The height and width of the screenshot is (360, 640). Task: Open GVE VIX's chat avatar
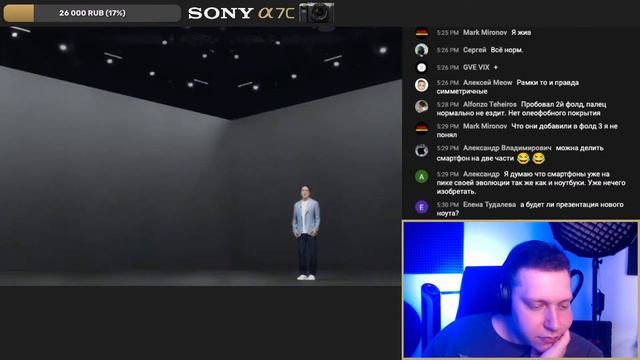(x=422, y=67)
